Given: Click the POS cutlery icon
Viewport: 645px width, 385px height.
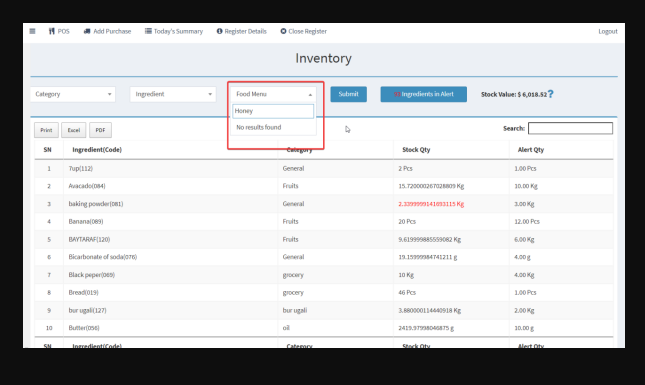Looking at the screenshot, I should 52,31.
